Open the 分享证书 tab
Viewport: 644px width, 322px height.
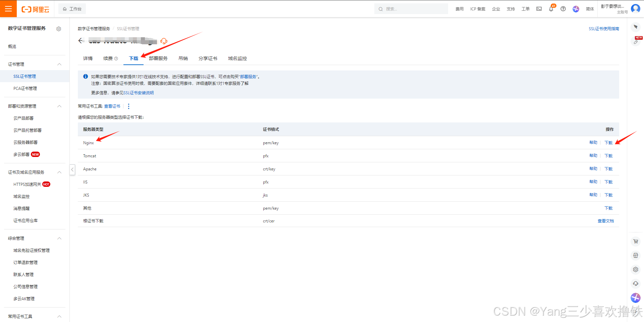208,58
